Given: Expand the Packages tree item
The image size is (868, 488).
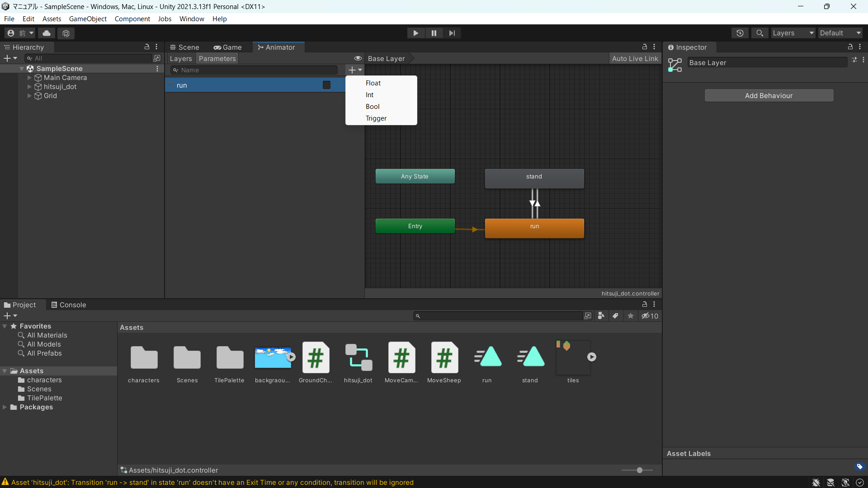Looking at the screenshot, I should pos(5,407).
